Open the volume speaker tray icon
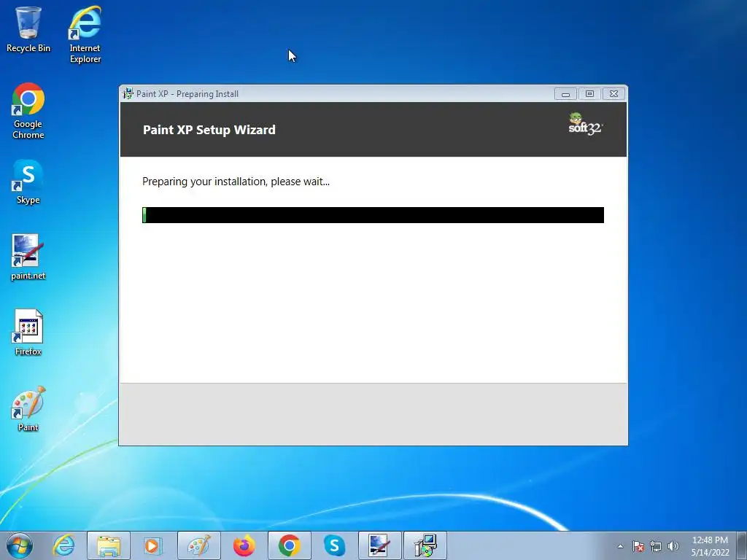Viewport: 747px width, 560px height. (673, 546)
